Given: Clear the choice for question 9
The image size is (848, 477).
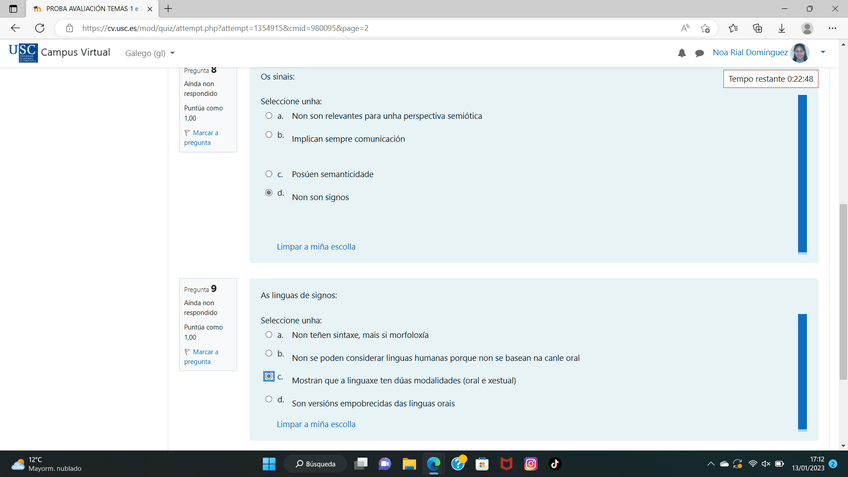Looking at the screenshot, I should [316, 424].
